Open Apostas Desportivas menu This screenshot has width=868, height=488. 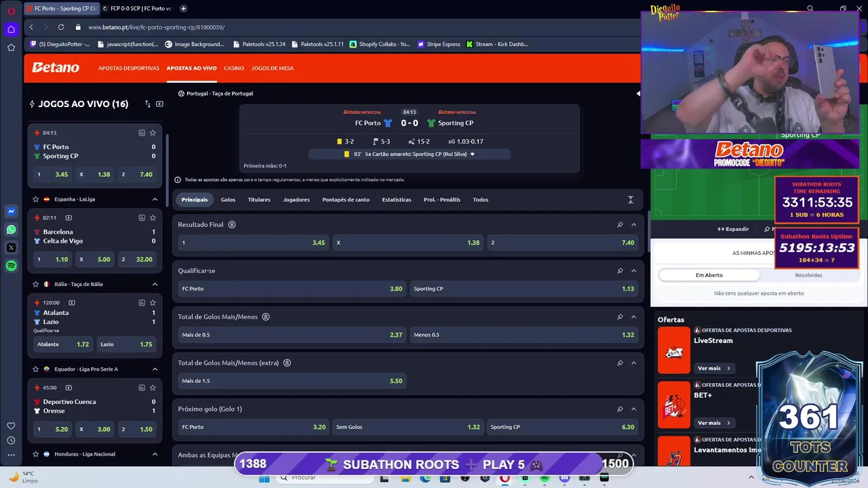[x=129, y=68]
